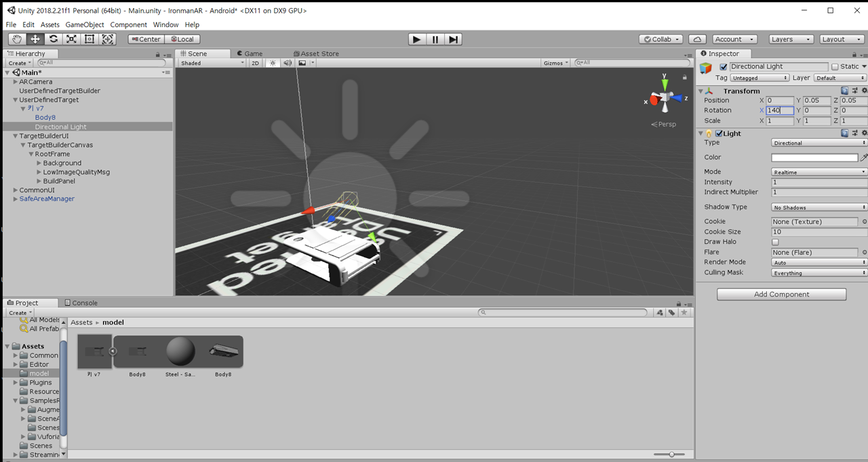Click the color eyedropper icon
Screen dimensions: 868x462
[864, 157]
